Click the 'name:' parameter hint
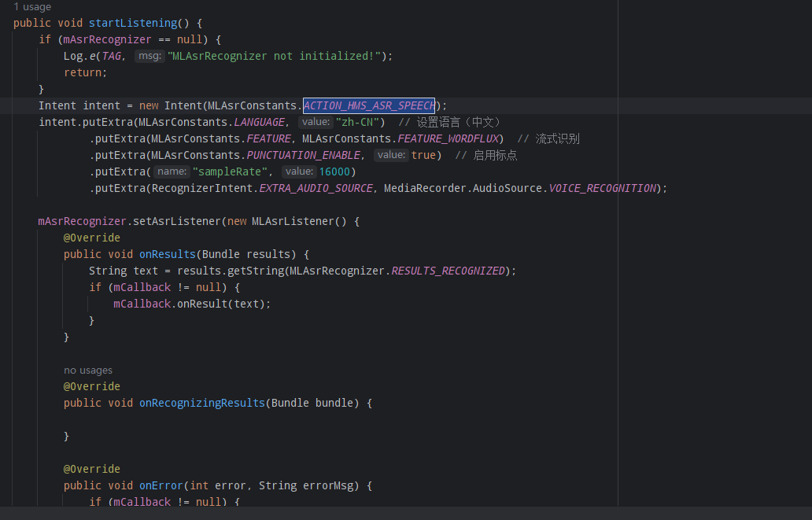This screenshot has height=520, width=812. pos(172,172)
